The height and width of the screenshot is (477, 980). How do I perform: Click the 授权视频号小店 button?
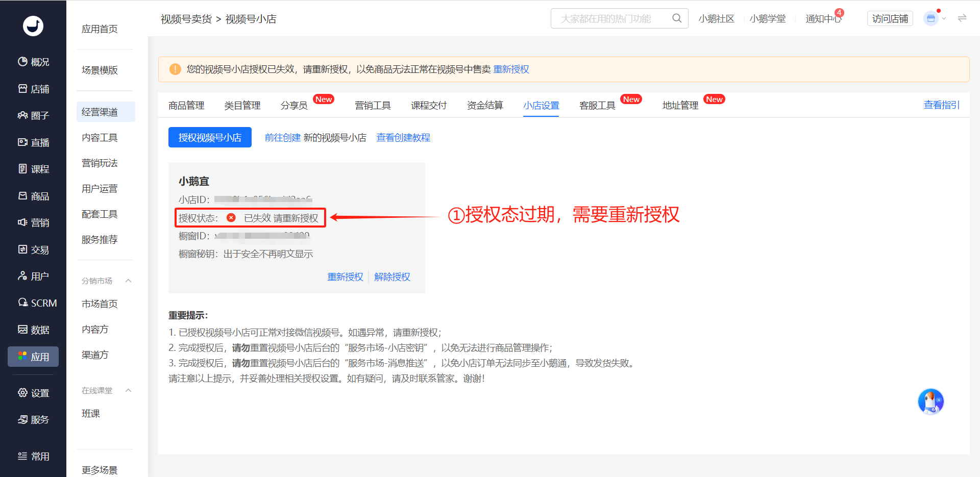[x=210, y=137]
